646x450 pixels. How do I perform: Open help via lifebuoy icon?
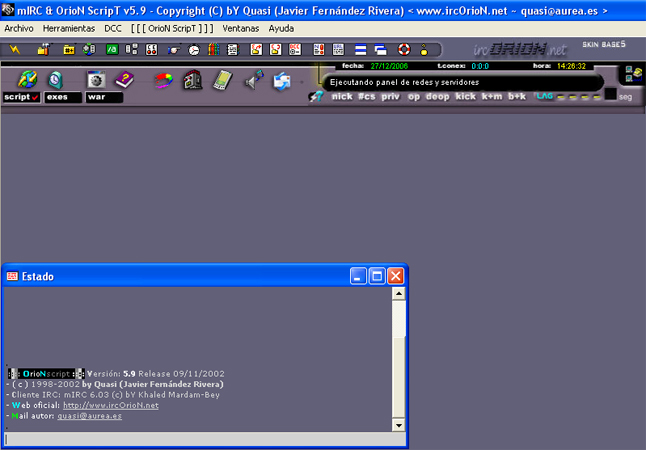point(404,49)
